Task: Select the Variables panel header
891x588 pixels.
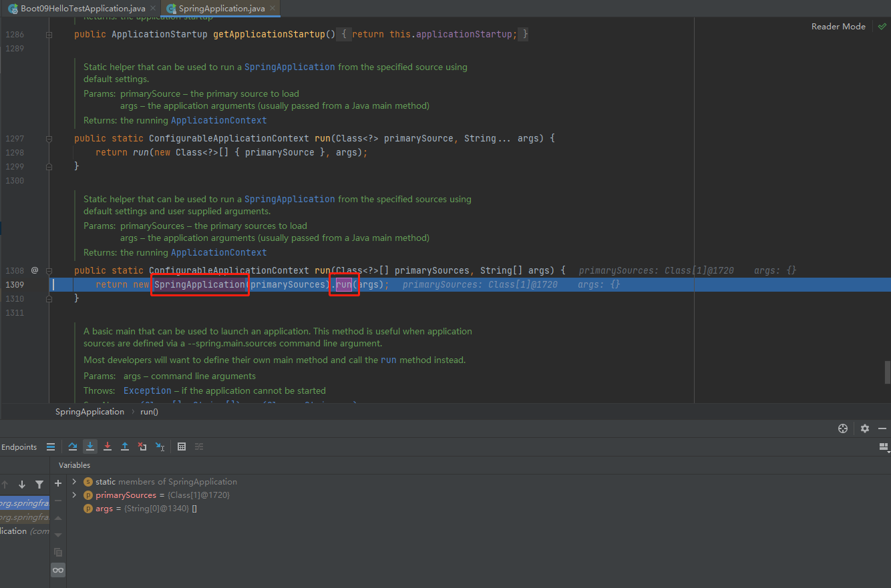Action: pos(74,465)
